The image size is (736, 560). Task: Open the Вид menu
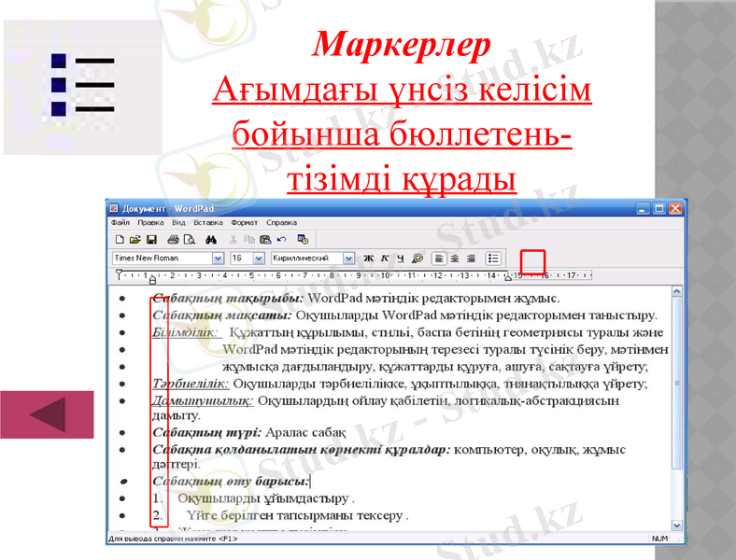[178, 223]
